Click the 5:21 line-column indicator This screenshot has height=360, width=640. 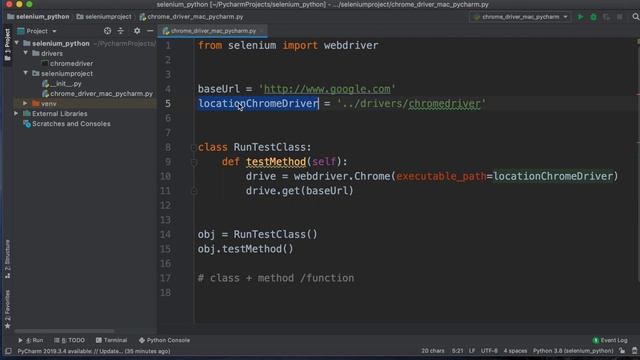457,351
